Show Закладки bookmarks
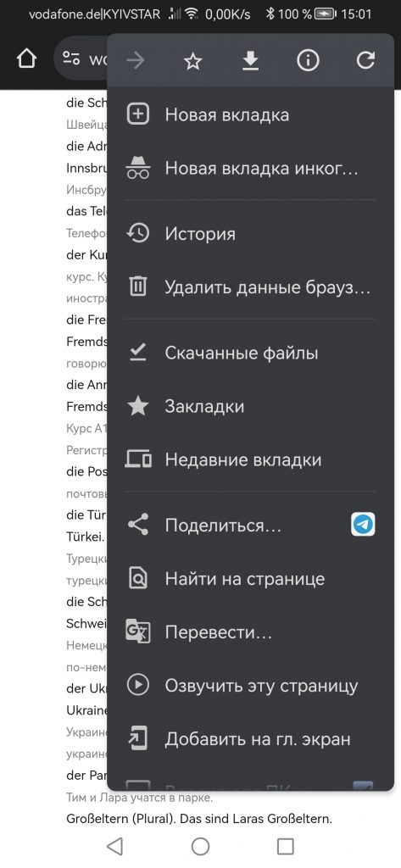 pyautogui.click(x=250, y=406)
